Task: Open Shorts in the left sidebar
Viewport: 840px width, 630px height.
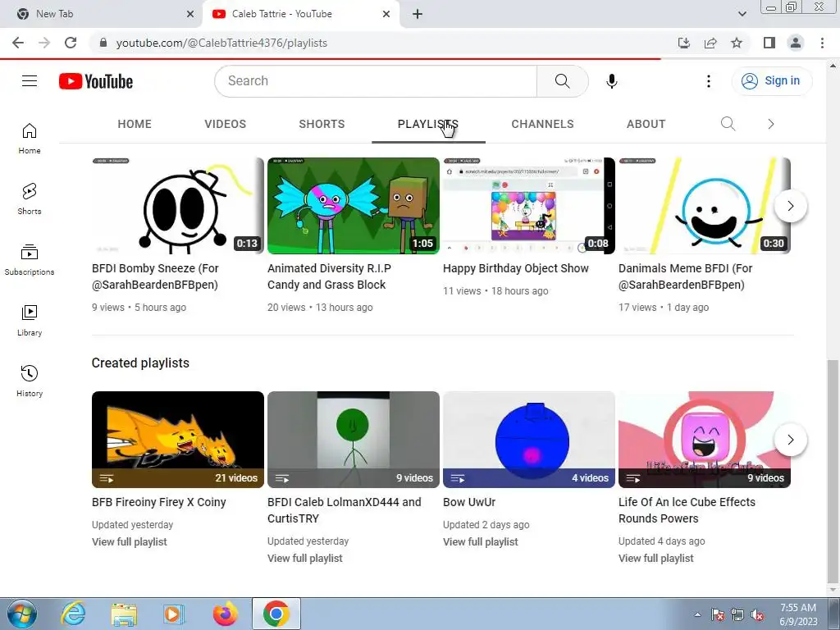Action: 30,199
